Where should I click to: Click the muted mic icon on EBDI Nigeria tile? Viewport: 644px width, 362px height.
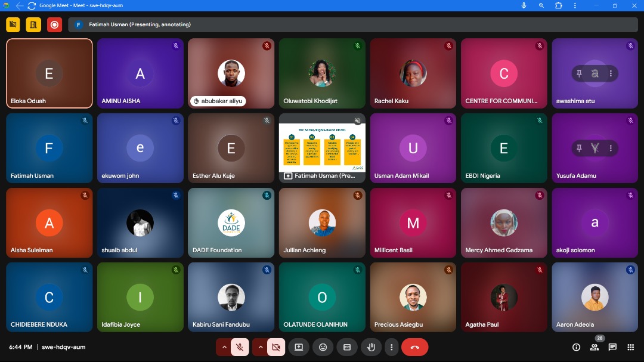(x=540, y=120)
